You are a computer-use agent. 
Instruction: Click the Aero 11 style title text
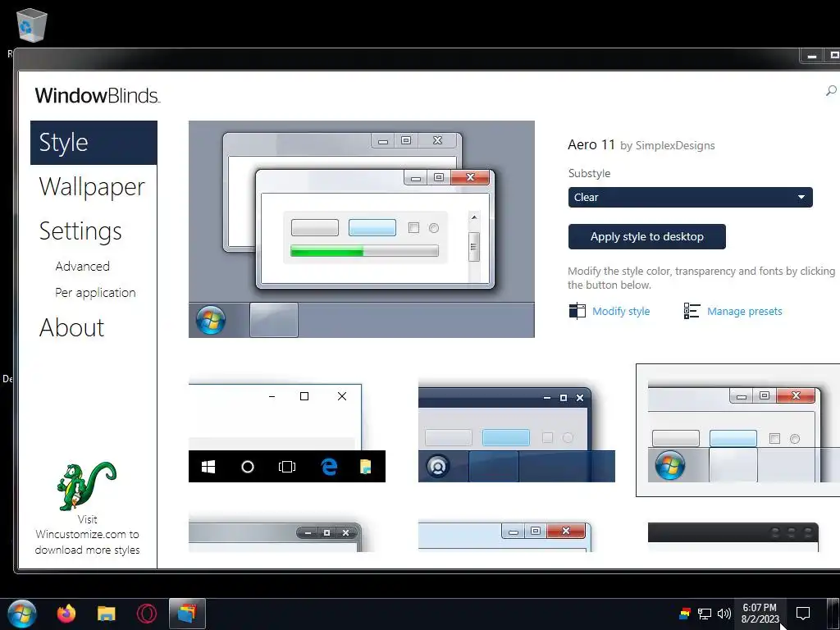pyautogui.click(x=591, y=144)
